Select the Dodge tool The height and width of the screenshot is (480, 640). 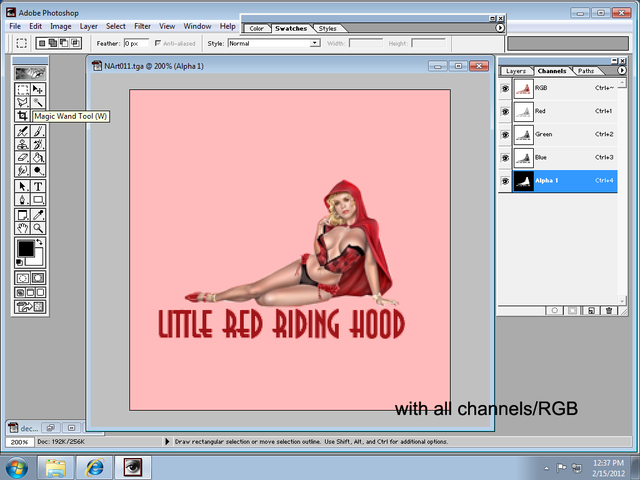38,170
